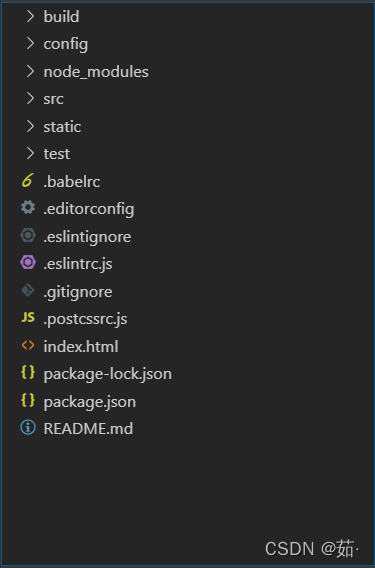
Task: Expand the static folder arrow
Action: tap(30, 126)
